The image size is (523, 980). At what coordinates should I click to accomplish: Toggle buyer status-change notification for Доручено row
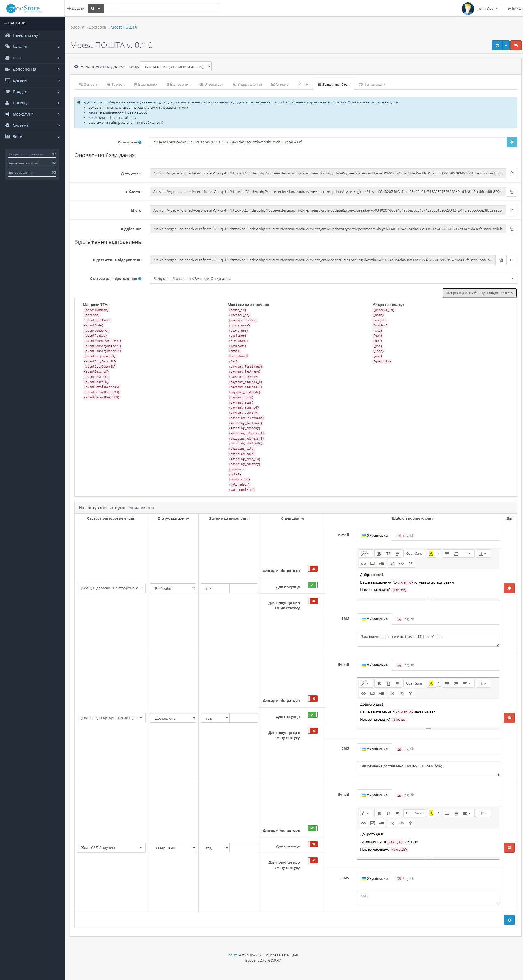[x=313, y=860]
